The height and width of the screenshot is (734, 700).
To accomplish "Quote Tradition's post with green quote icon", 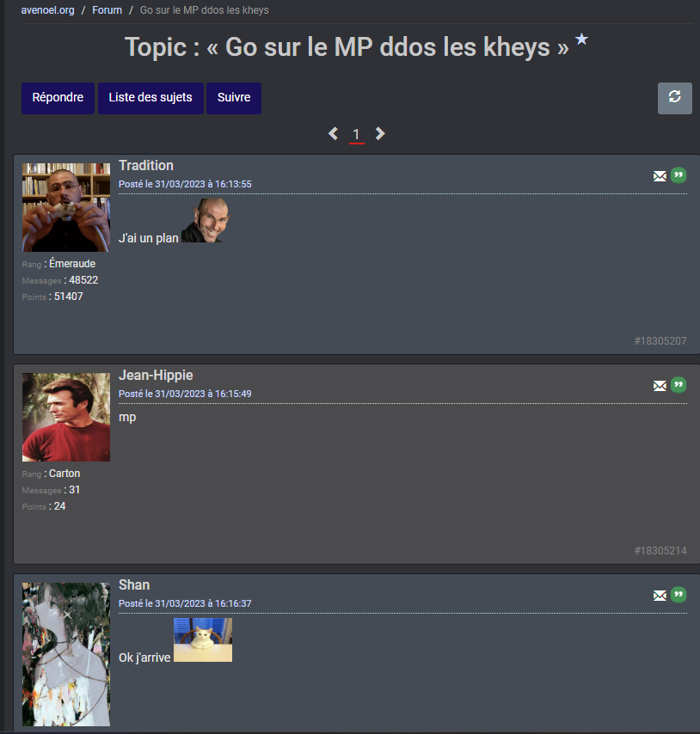I will tap(679, 175).
